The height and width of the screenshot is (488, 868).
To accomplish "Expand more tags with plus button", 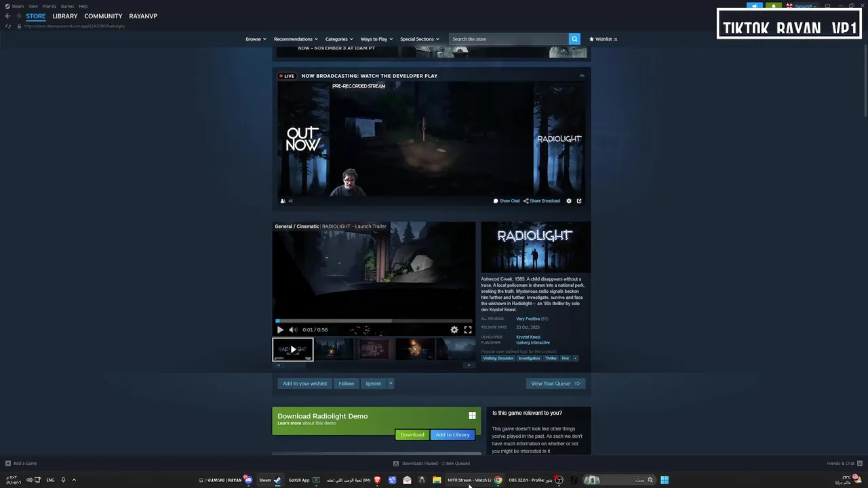I will point(576,358).
